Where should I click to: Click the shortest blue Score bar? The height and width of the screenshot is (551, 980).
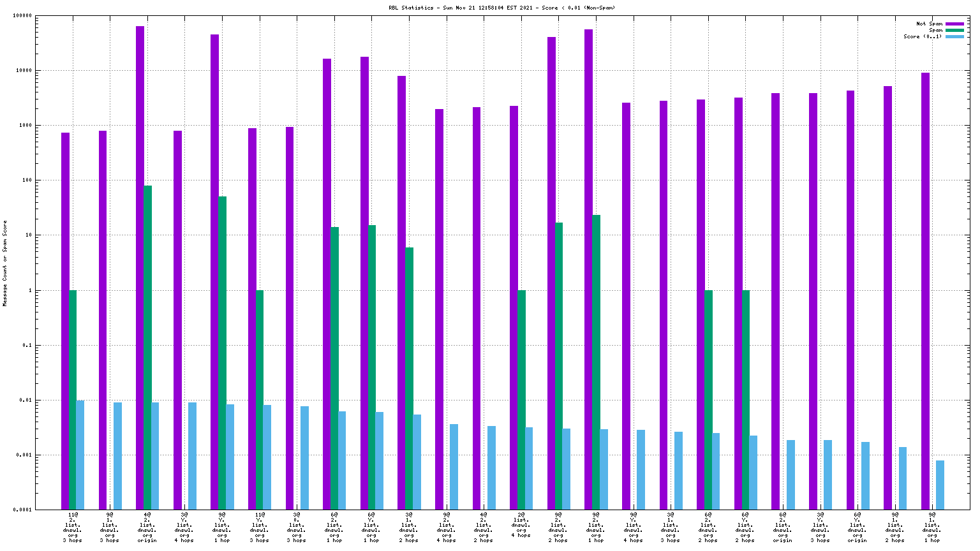[940, 485]
